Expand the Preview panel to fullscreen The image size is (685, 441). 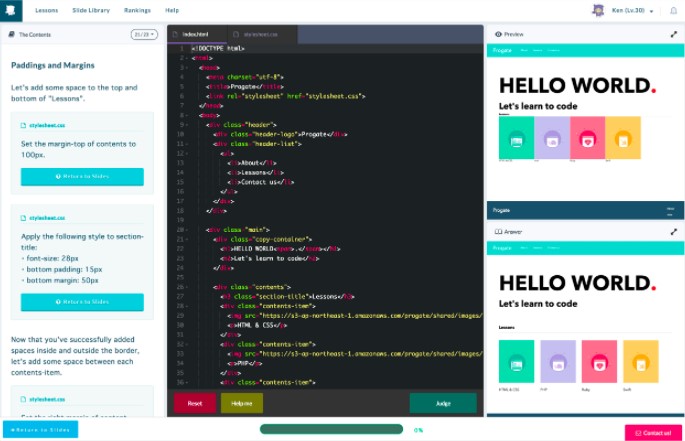673,34
